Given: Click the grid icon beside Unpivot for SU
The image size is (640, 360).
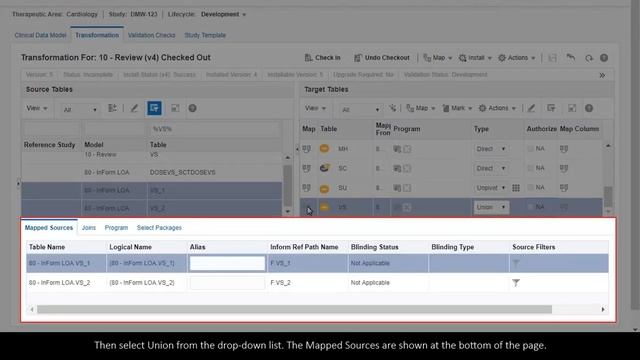Looking at the screenshot, I should [x=516, y=188].
